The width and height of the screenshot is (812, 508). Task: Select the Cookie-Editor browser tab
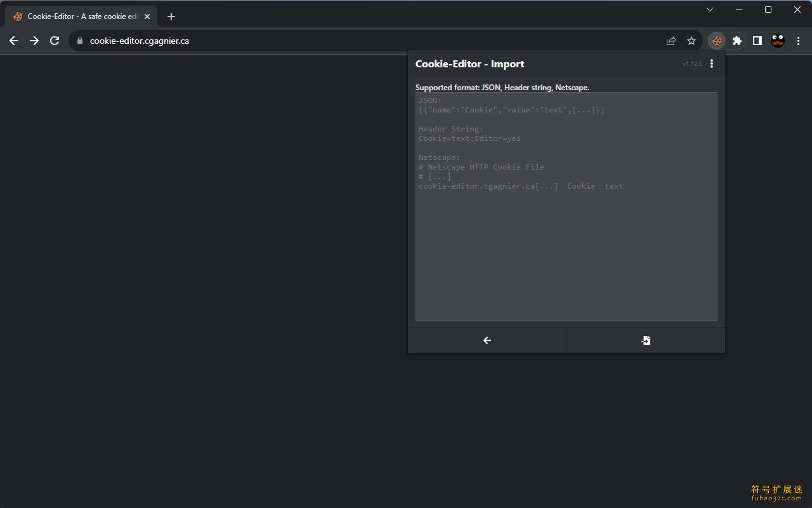[81, 17]
